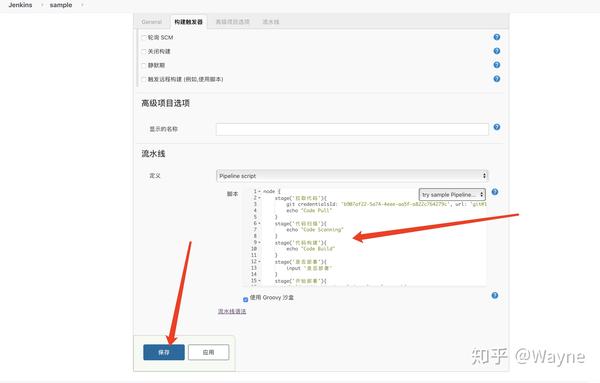Collapse the stage block at line 6
Image resolution: width=600 pixels, height=383 pixels.
click(x=259, y=223)
